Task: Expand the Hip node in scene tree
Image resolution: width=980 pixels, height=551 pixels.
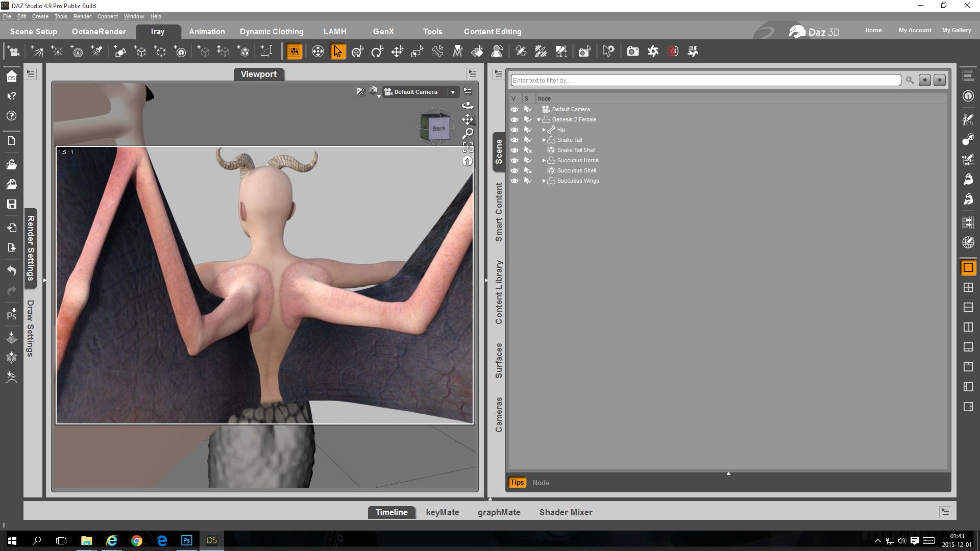Action: [x=544, y=130]
